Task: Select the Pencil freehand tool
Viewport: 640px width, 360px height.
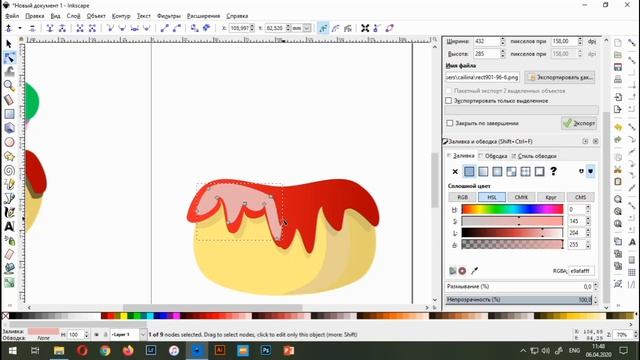Action: coord(9,184)
